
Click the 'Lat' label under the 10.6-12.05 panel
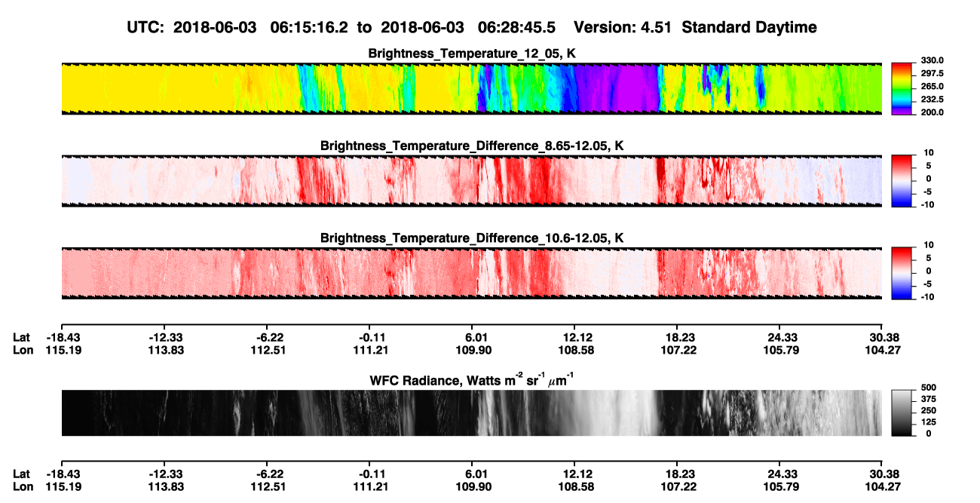[22, 336]
